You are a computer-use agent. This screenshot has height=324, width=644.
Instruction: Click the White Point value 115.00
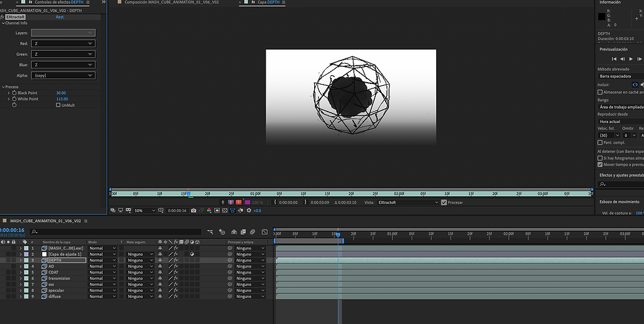62,99
